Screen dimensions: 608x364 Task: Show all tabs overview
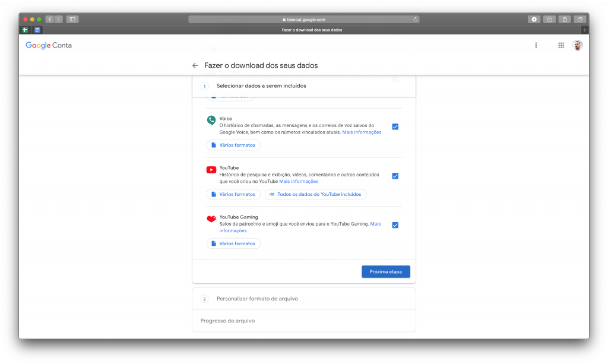coord(579,20)
